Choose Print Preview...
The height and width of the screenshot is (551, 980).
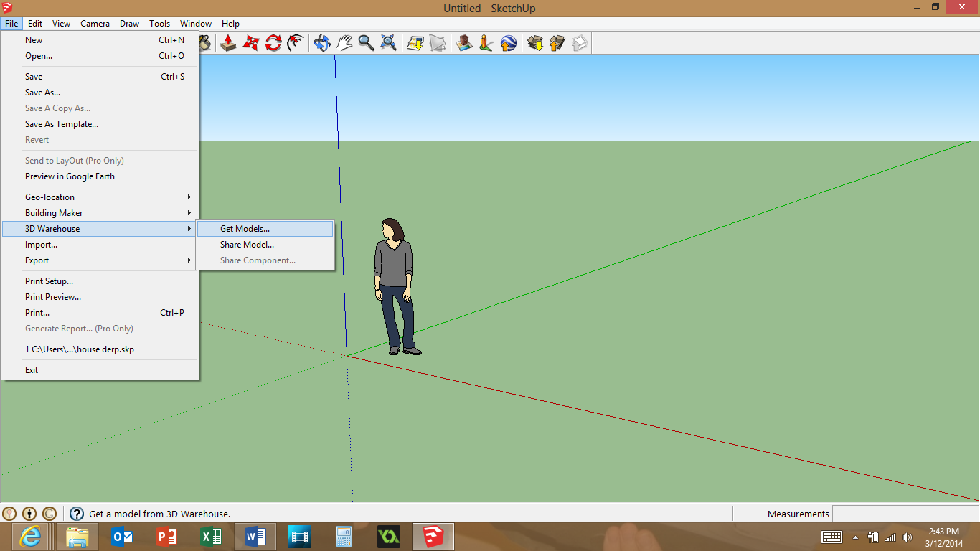[x=100, y=297]
